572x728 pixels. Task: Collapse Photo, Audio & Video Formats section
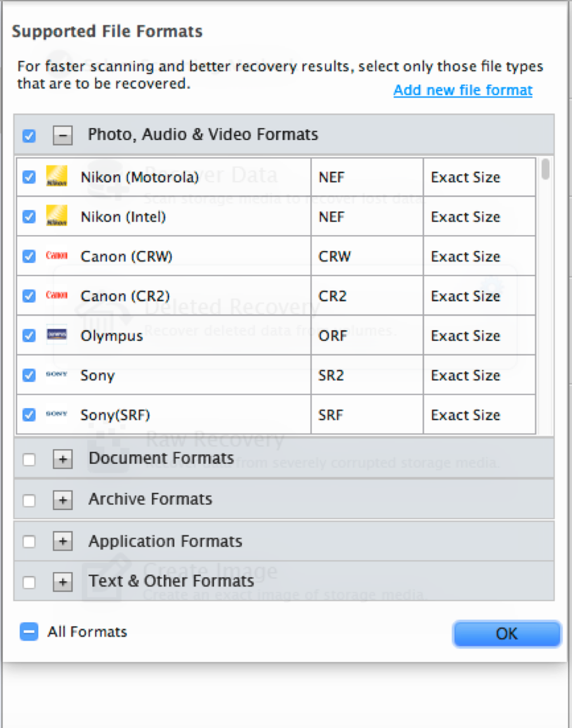(63, 136)
